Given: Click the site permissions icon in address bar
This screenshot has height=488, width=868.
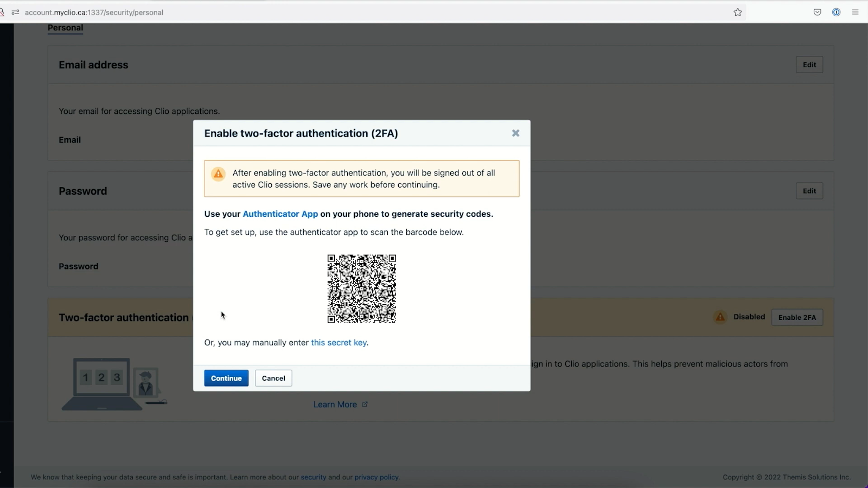Looking at the screenshot, I should [15, 12].
